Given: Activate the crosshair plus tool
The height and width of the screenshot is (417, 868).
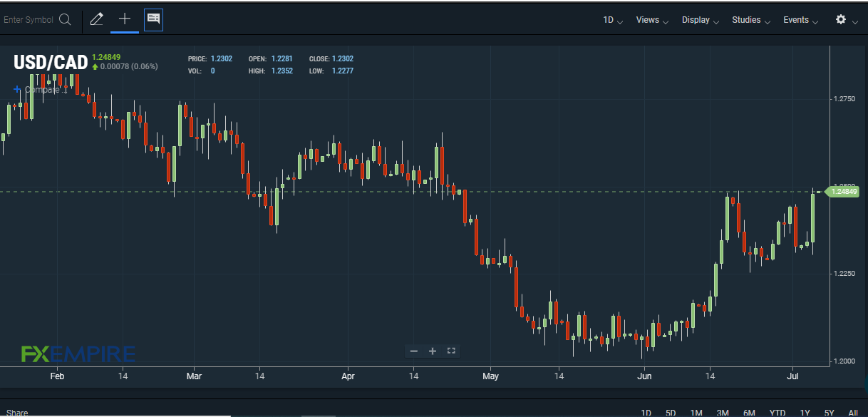Looking at the screenshot, I should click(125, 19).
